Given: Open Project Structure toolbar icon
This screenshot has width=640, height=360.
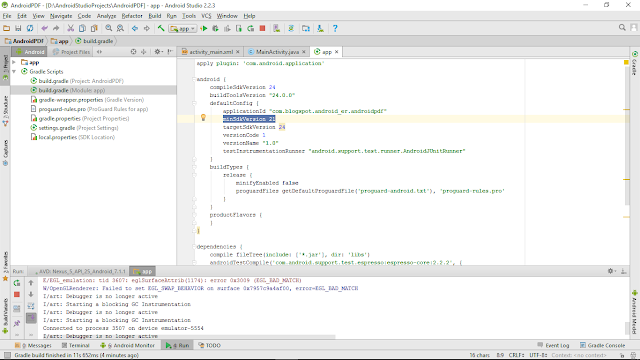Looking at the screenshot, I should point(306,28).
